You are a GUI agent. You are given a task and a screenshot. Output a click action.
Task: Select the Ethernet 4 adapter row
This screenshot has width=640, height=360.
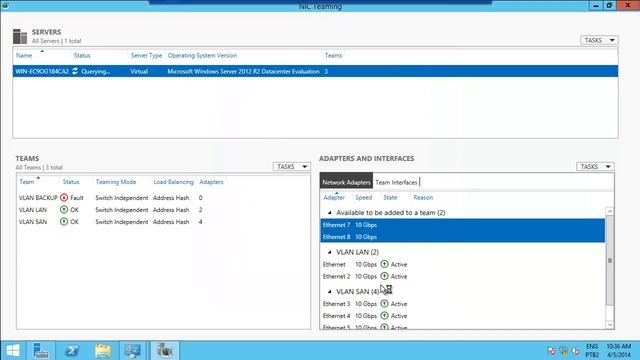coord(462,316)
